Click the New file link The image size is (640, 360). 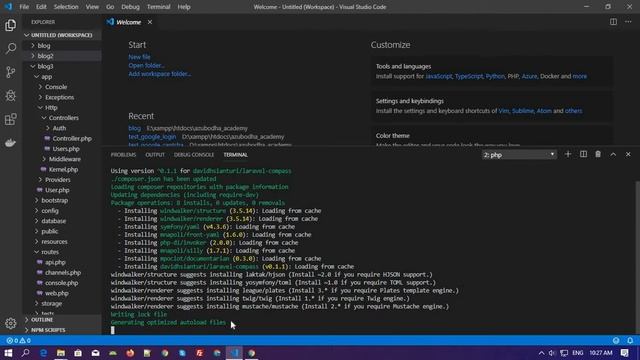click(139, 57)
